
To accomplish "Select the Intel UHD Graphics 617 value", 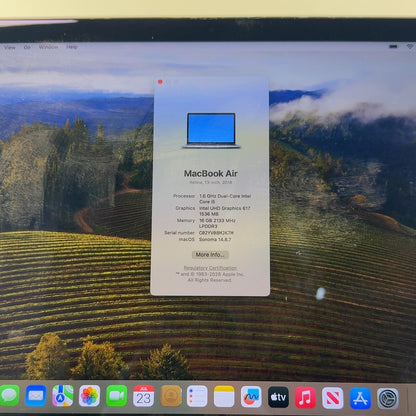I will point(225,211).
